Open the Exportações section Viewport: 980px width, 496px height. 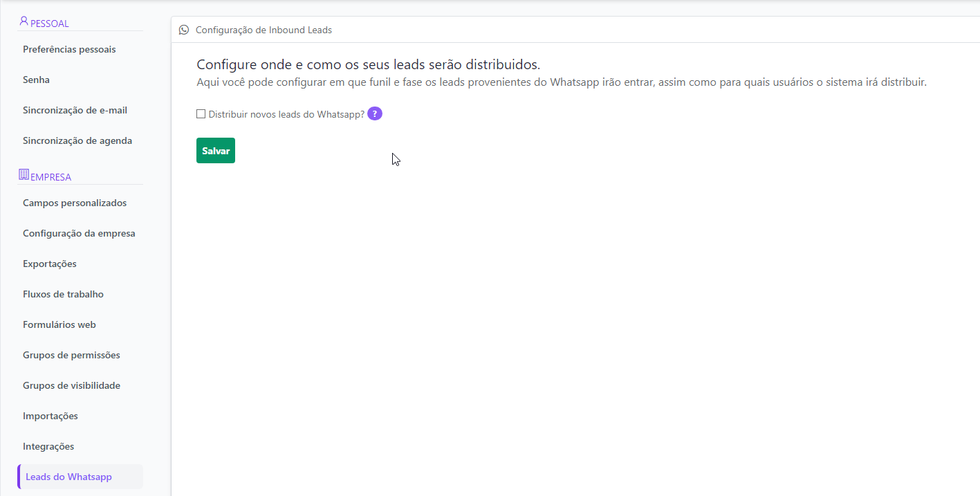(50, 264)
